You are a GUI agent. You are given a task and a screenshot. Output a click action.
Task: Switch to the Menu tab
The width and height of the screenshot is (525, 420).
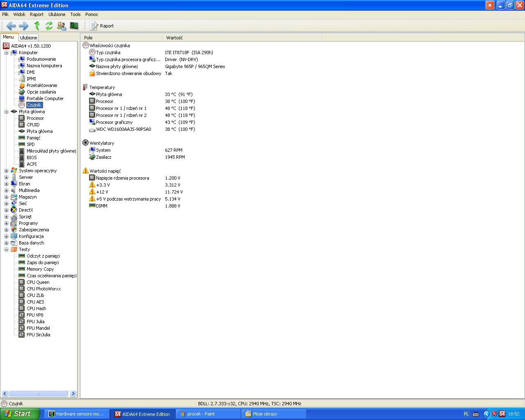tap(9, 37)
